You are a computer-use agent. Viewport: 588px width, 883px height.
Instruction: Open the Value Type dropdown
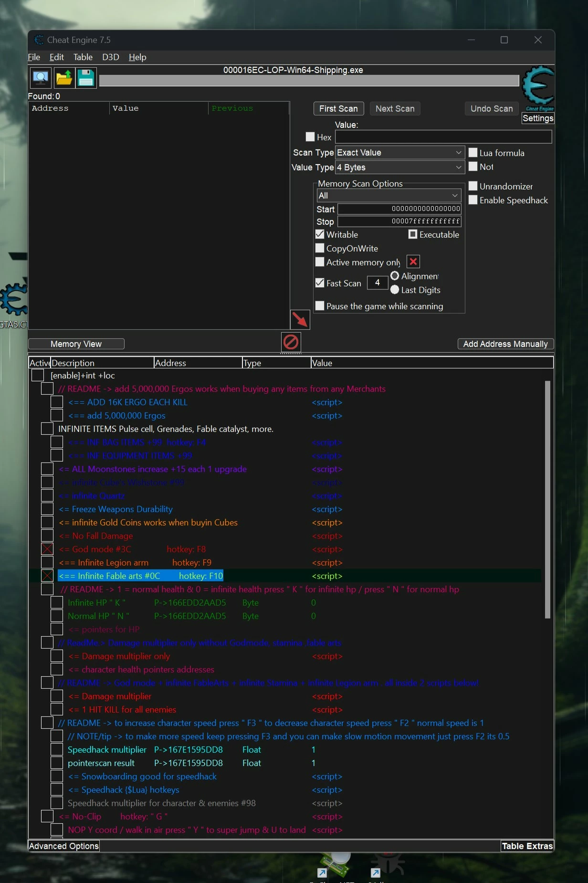(x=400, y=168)
